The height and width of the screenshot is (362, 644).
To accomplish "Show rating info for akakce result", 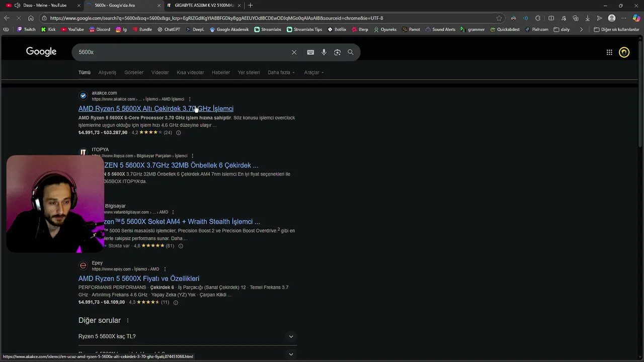I will coord(178,133).
